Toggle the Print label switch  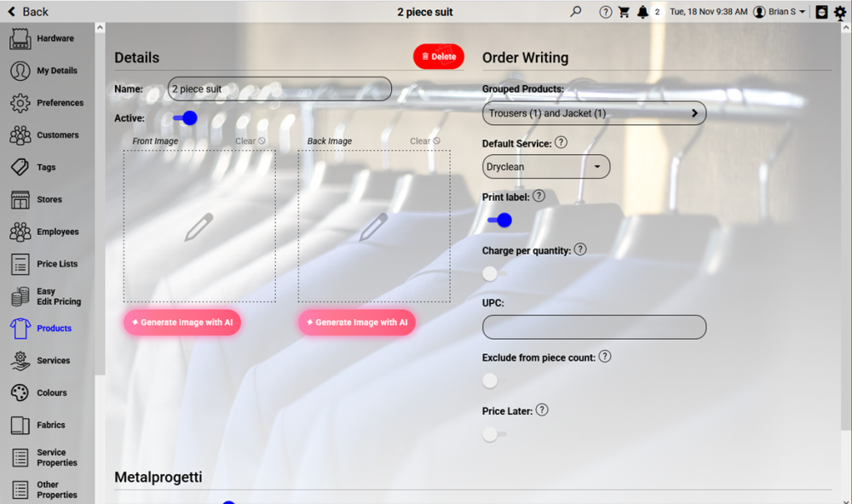(499, 220)
